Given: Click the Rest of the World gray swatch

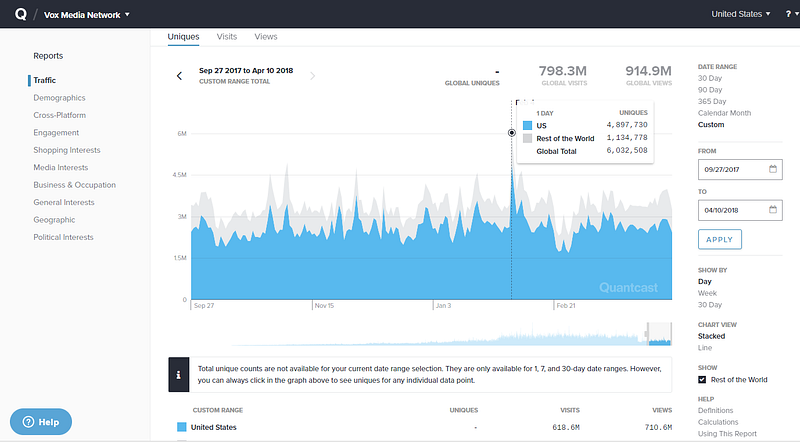Looking at the screenshot, I should (528, 138).
